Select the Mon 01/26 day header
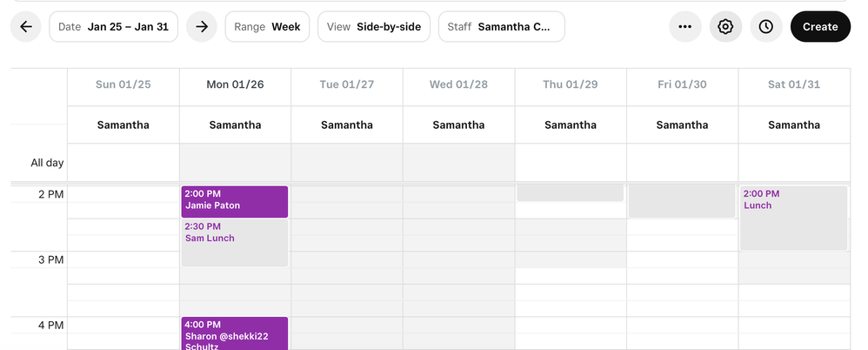Viewport: 868px width, 350px height. [235, 84]
